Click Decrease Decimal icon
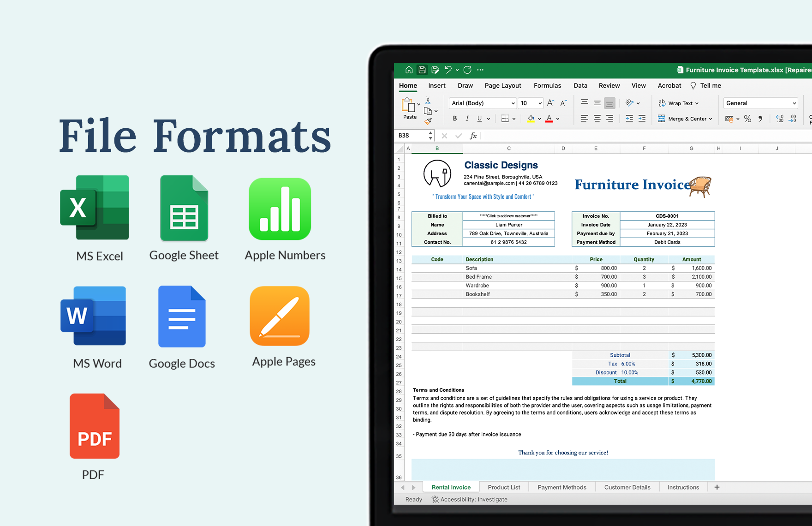Screen dimensions: 812x526 pyautogui.click(x=792, y=119)
